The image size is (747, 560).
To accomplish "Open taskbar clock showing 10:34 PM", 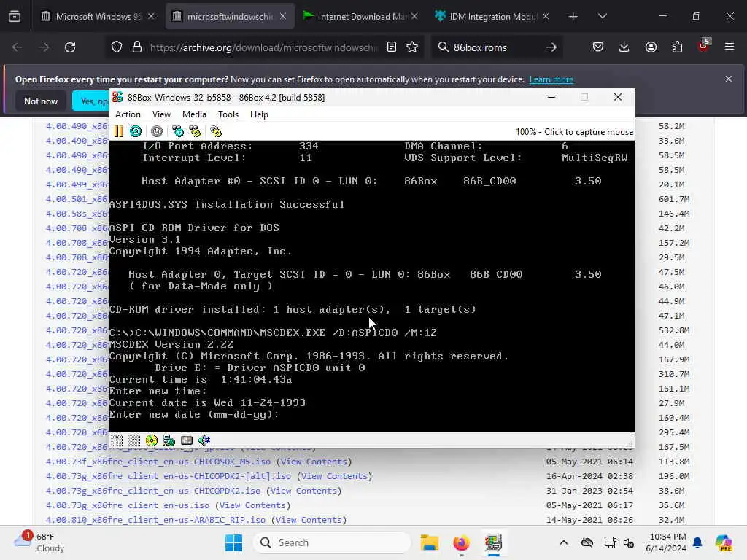I will (x=667, y=542).
